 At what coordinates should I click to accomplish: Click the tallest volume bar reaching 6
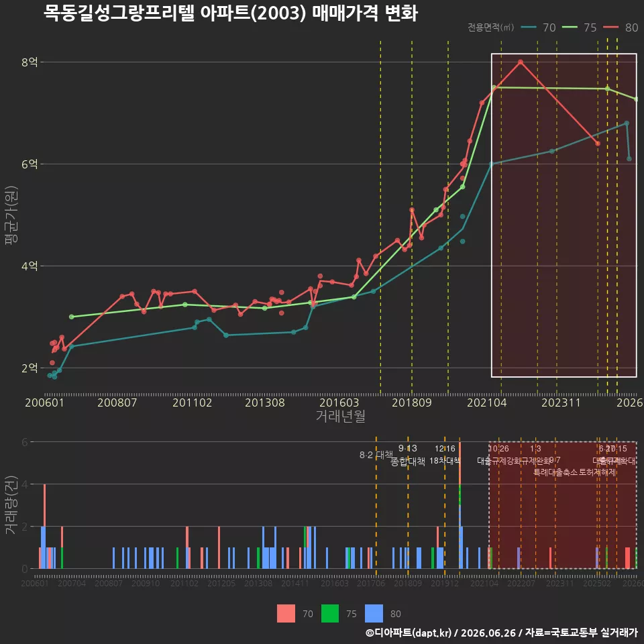click(x=460, y=505)
